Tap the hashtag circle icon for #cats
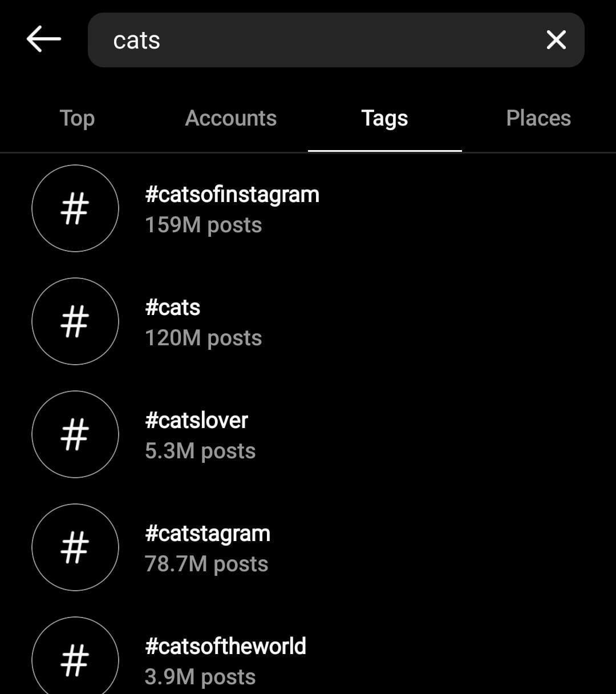This screenshot has height=694, width=616. pyautogui.click(x=75, y=321)
